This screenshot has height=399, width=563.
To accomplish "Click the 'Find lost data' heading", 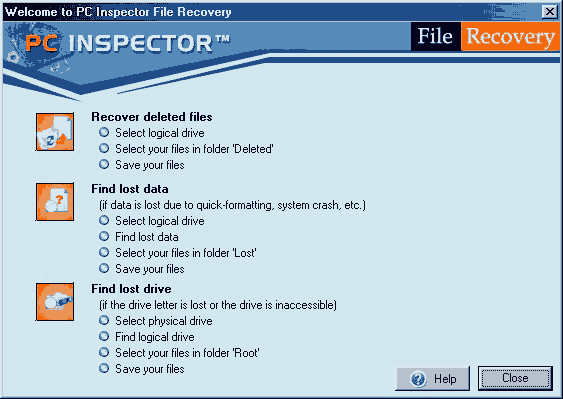I will tap(130, 189).
